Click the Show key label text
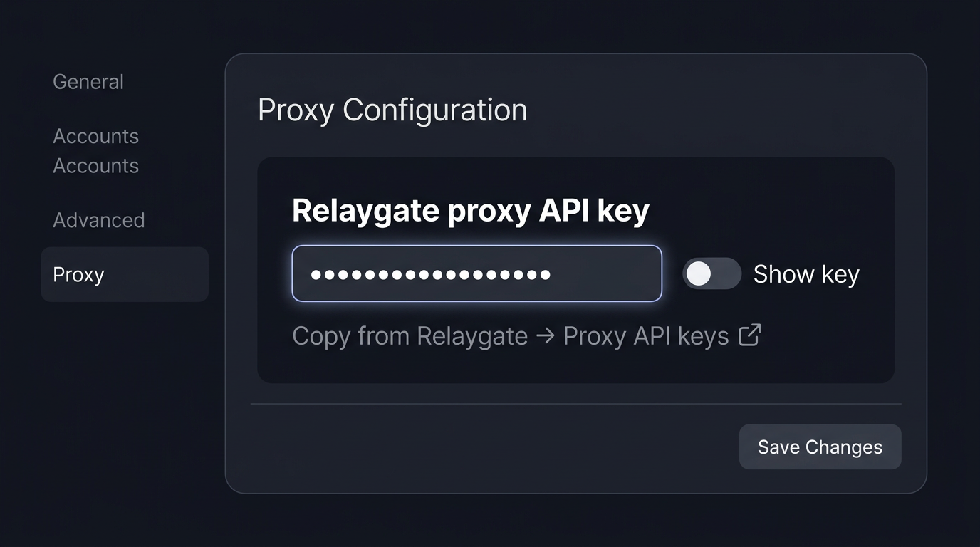The width and height of the screenshot is (980, 547). tap(806, 273)
